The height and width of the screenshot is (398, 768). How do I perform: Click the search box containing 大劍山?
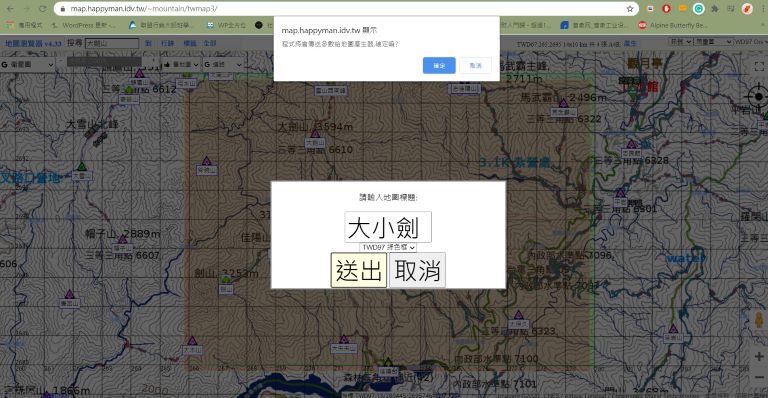pyautogui.click(x=112, y=43)
